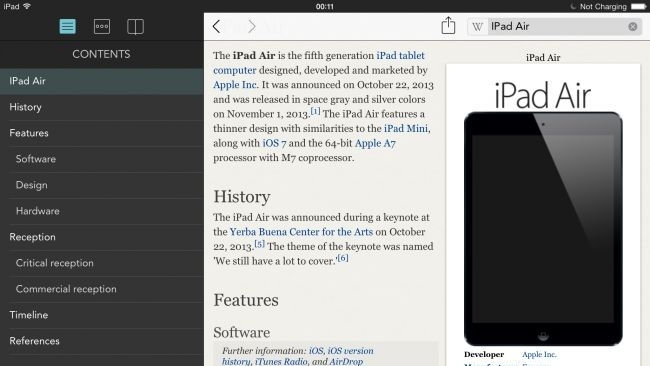This screenshot has width=650, height=366.
Task: Open Apple Inc. developer link in infobox
Action: coord(539,355)
